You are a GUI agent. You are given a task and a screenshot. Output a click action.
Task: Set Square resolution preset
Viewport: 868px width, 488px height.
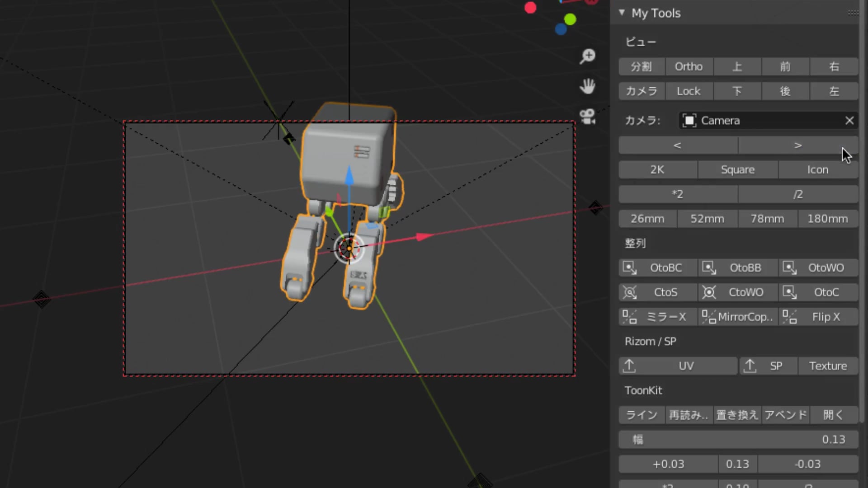click(x=738, y=170)
